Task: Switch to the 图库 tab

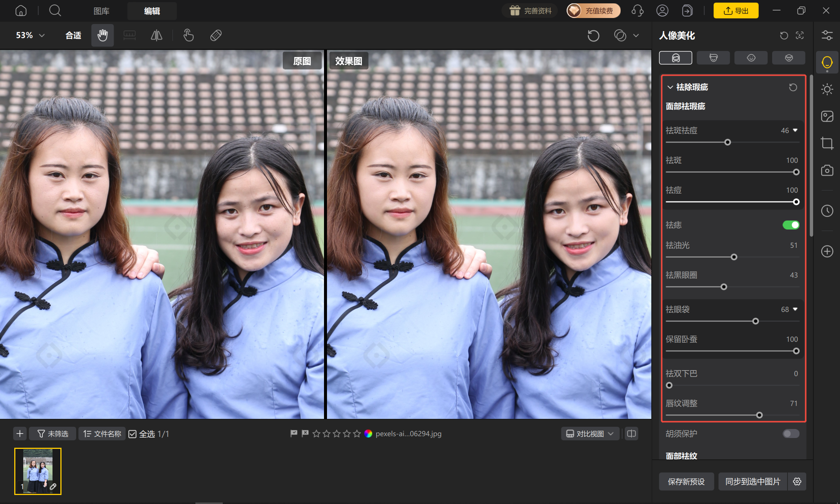Action: (x=101, y=11)
